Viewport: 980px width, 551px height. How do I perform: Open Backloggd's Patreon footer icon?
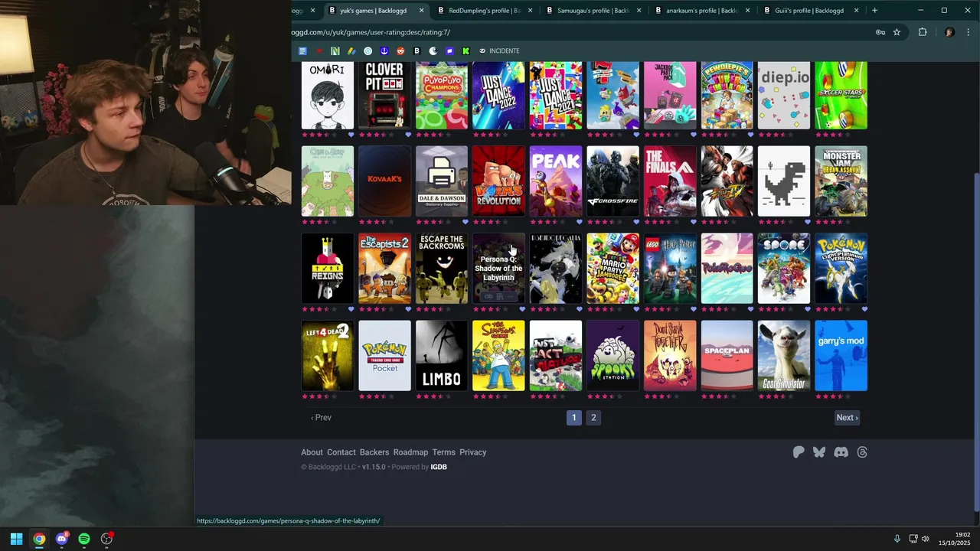[799, 452]
